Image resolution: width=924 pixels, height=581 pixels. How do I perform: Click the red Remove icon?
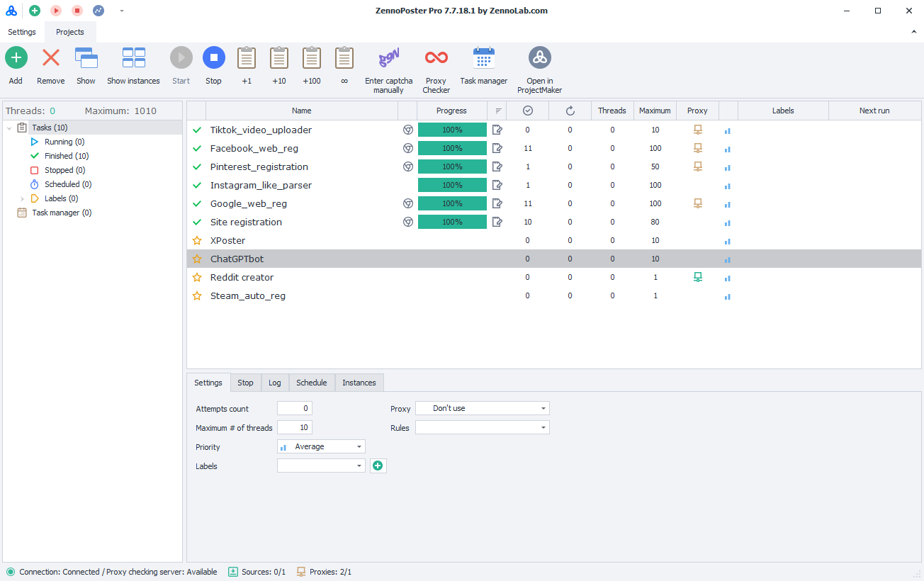click(50, 58)
